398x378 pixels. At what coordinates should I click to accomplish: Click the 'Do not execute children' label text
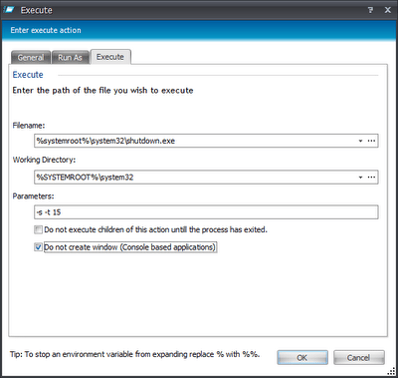tap(156, 230)
